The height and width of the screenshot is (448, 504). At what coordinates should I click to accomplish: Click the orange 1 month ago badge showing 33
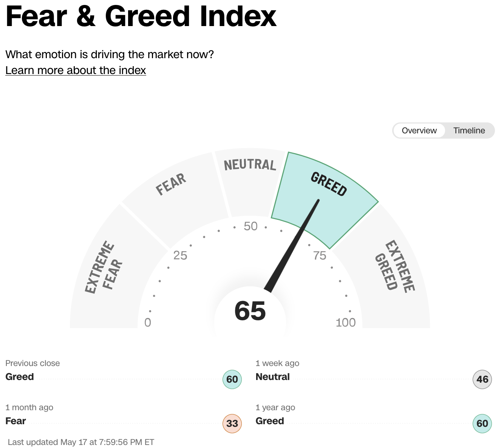pyautogui.click(x=232, y=423)
